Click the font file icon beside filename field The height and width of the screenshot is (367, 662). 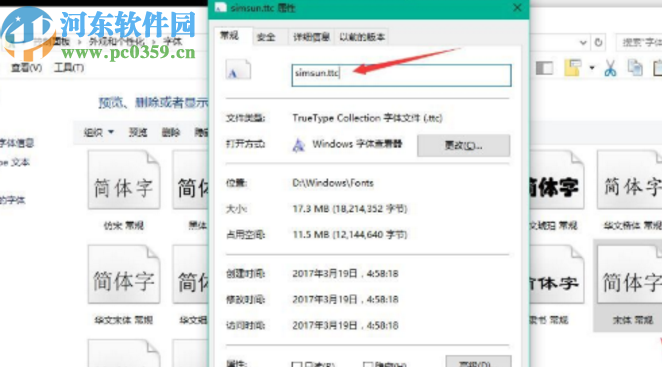(238, 70)
